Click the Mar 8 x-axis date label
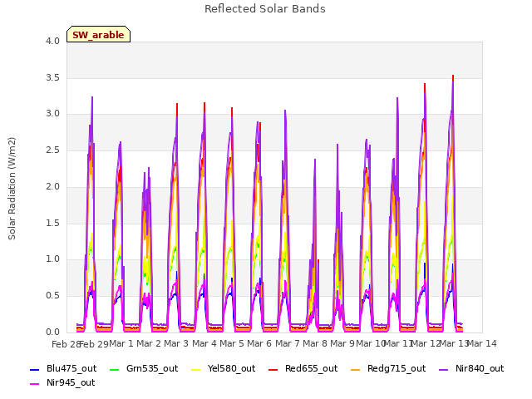532x399 pixels. pyautogui.click(x=315, y=343)
